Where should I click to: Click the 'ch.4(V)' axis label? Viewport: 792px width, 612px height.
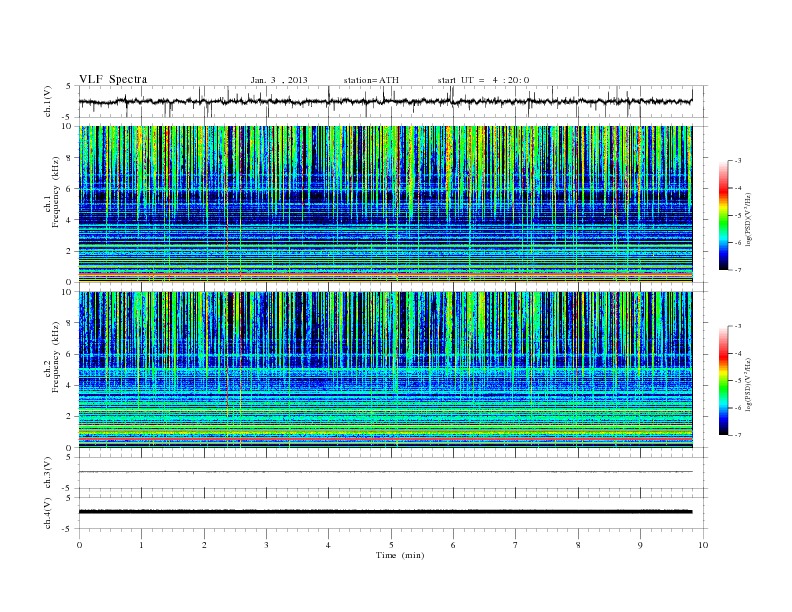(48, 513)
